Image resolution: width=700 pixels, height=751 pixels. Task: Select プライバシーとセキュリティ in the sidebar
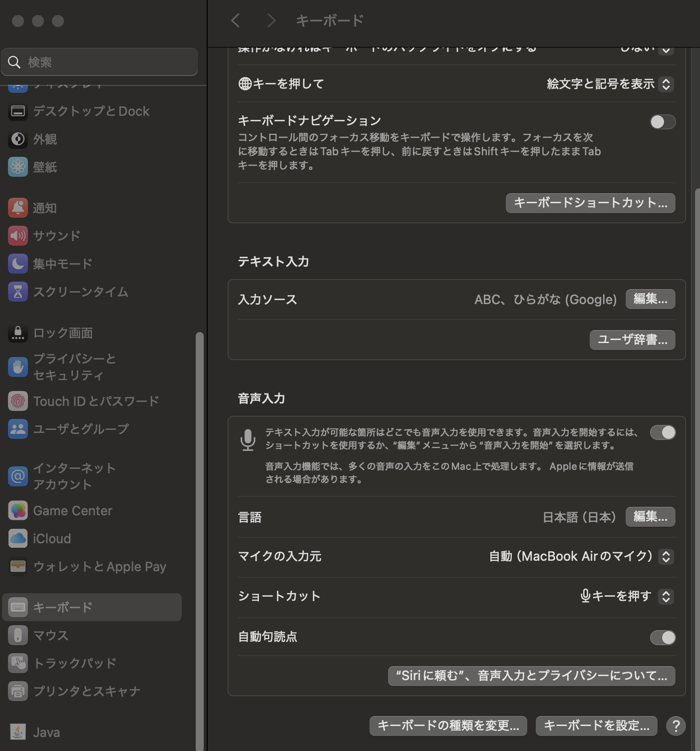[x=75, y=367]
